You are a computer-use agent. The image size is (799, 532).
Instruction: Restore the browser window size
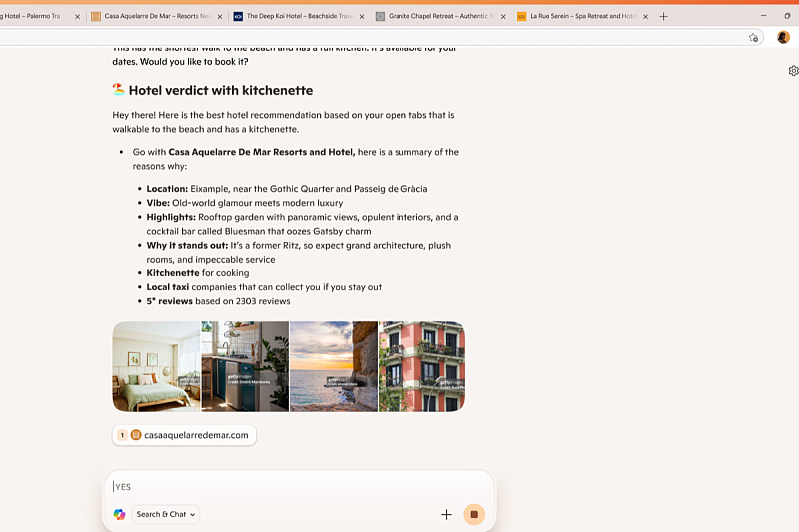787,16
